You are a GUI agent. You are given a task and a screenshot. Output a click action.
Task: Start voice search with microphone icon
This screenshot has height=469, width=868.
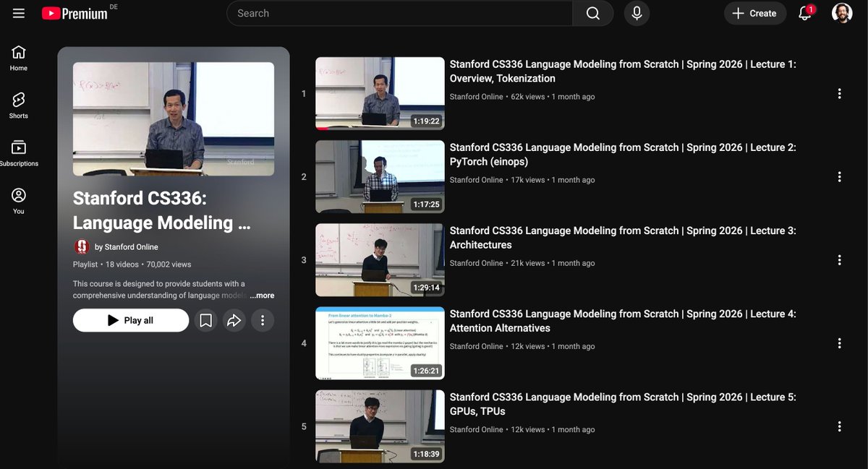click(x=637, y=13)
